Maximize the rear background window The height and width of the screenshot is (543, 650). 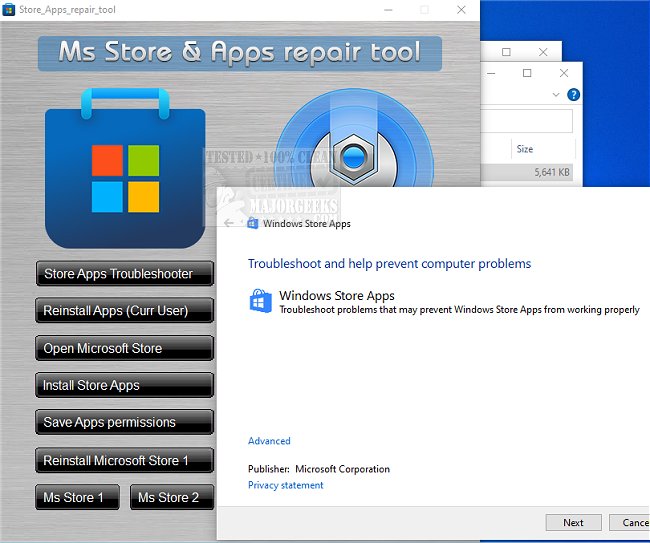(x=506, y=52)
